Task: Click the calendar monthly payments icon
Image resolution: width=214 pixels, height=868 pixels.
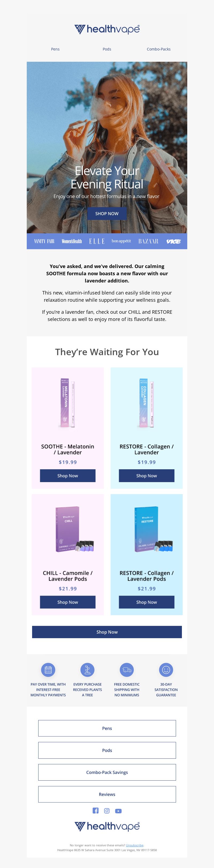Action: 48,669
